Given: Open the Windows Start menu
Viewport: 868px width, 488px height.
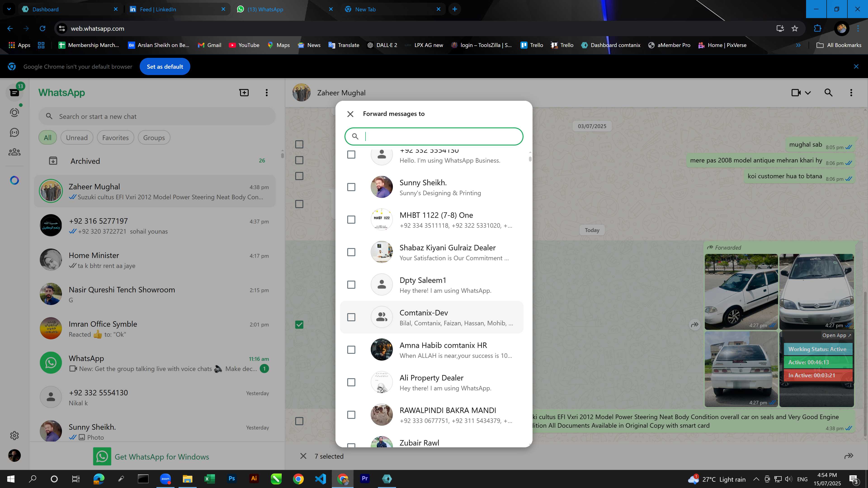Looking at the screenshot, I should (x=11, y=479).
